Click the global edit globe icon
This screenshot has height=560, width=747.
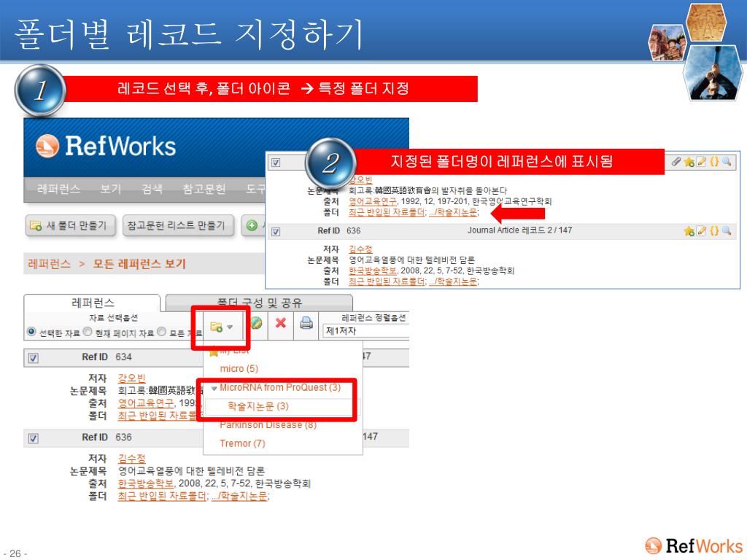(x=256, y=323)
